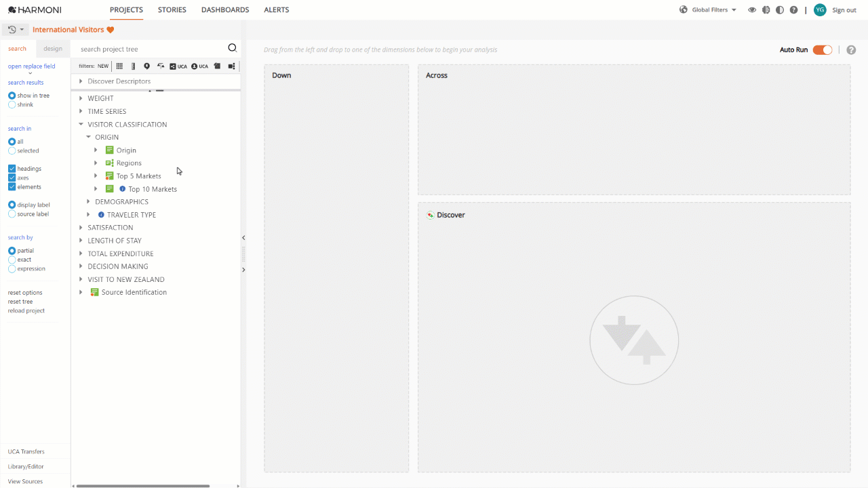Click the Sign out link
Image resolution: width=868 pixels, height=488 pixels.
coord(844,10)
